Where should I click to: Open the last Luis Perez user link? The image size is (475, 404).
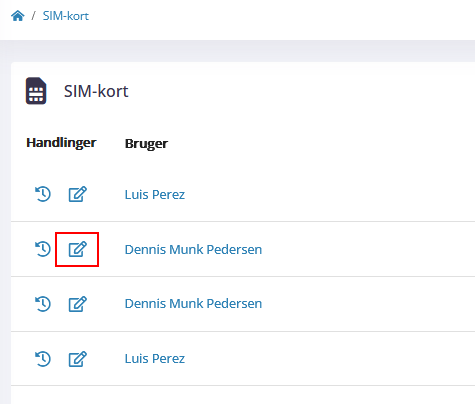click(x=155, y=358)
